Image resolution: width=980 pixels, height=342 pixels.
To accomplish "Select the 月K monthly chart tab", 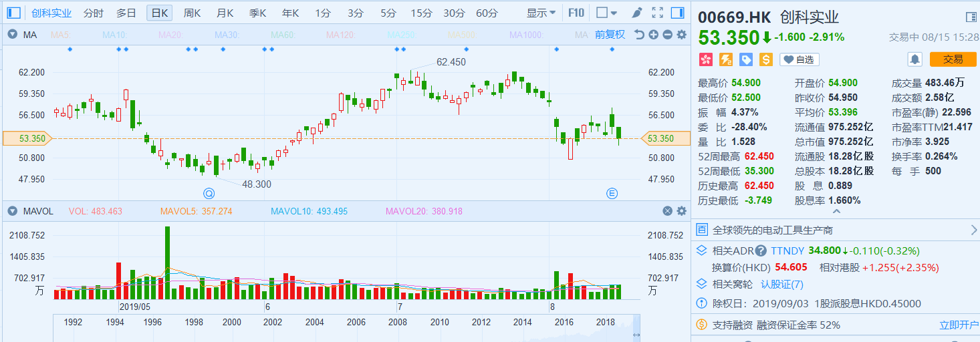I will tap(225, 13).
